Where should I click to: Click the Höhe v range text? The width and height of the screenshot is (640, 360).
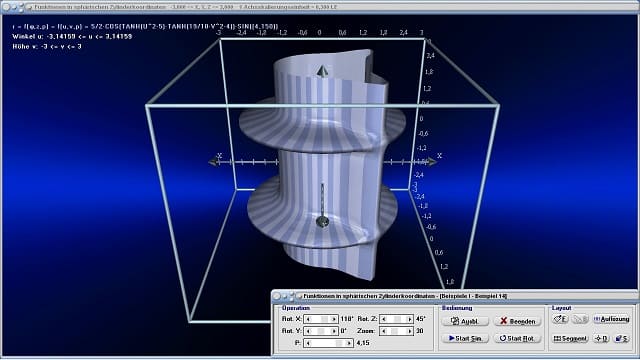click(x=47, y=47)
